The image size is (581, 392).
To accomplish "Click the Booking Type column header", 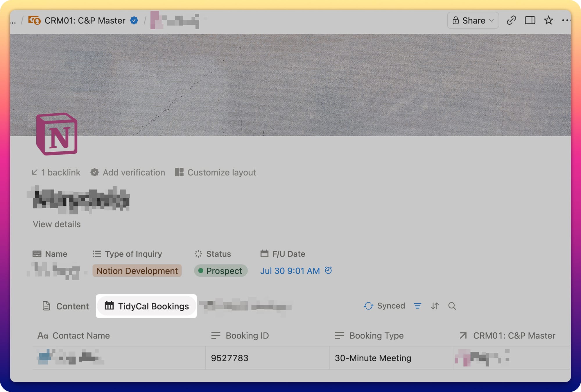I will pos(369,335).
